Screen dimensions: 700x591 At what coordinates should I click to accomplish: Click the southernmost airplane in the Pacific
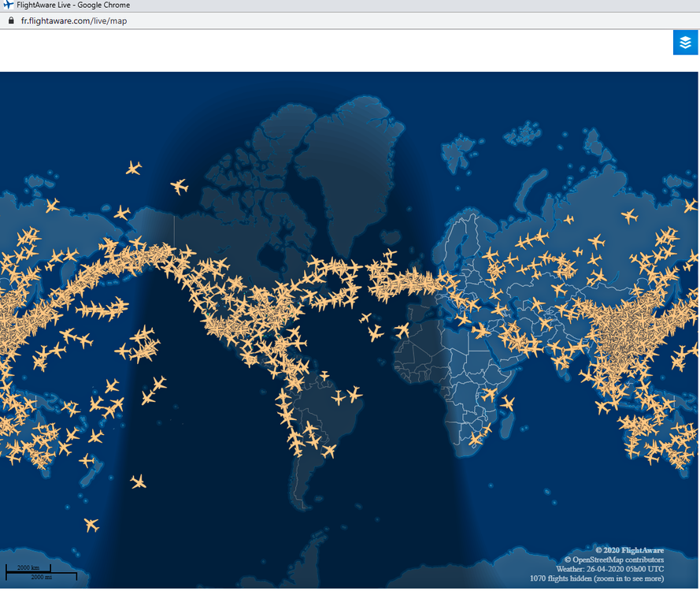pos(91,524)
